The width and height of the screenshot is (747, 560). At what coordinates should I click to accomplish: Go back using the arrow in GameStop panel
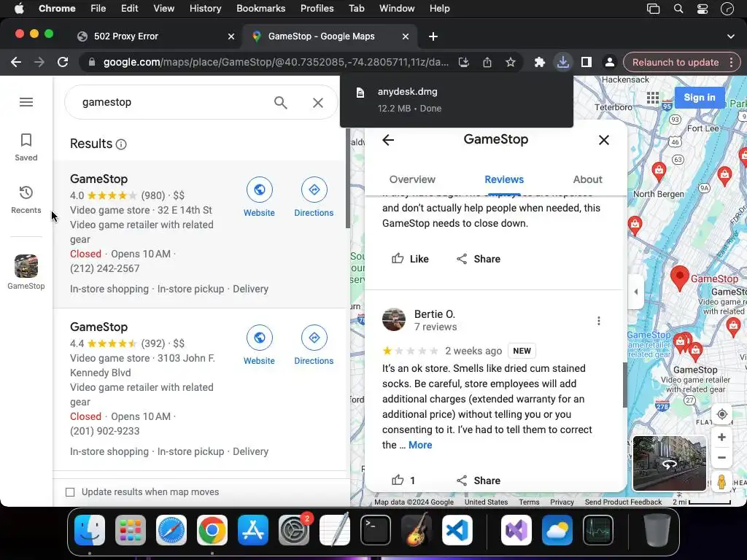point(388,140)
